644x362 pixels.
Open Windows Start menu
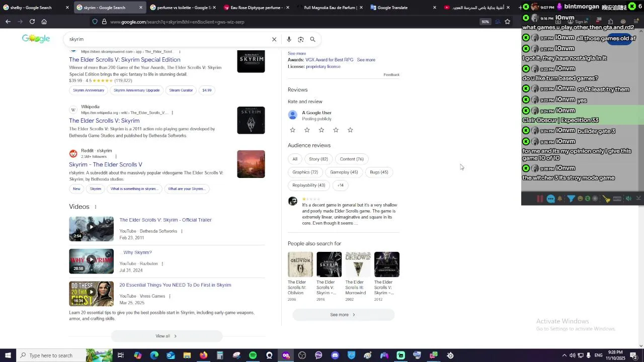coord(8,355)
